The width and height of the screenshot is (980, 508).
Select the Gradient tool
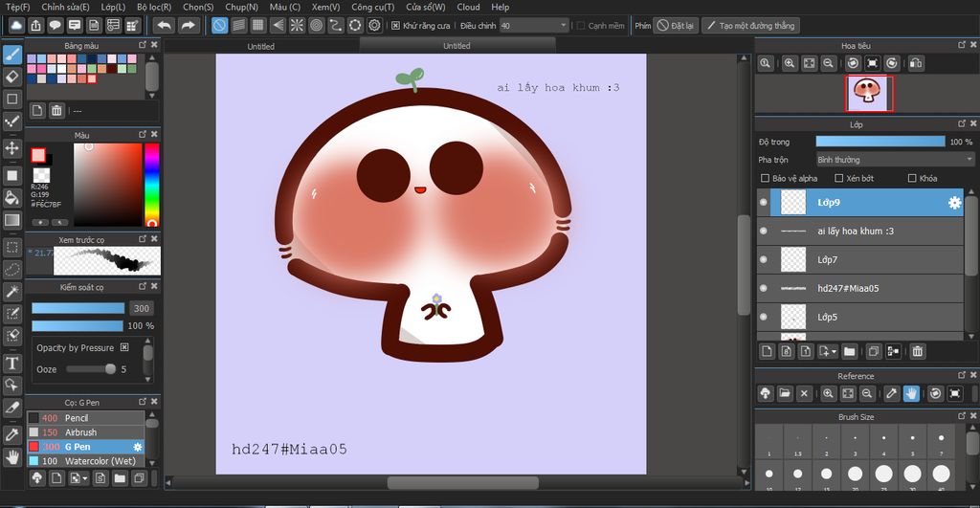click(11, 220)
